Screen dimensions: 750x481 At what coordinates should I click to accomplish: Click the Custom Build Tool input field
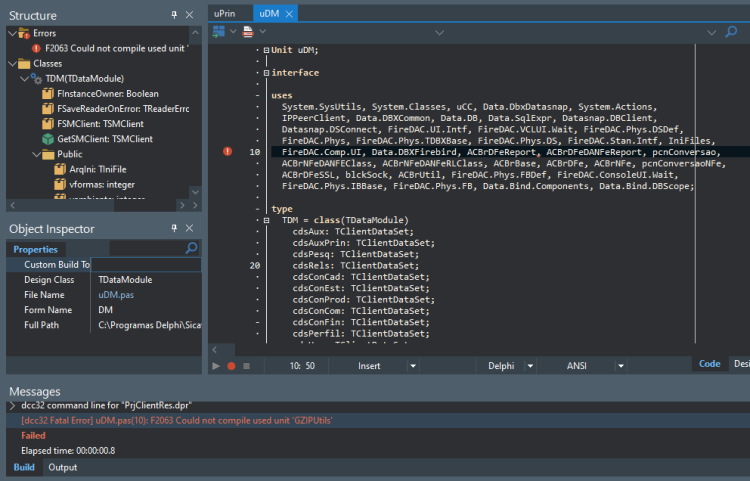[146, 264]
